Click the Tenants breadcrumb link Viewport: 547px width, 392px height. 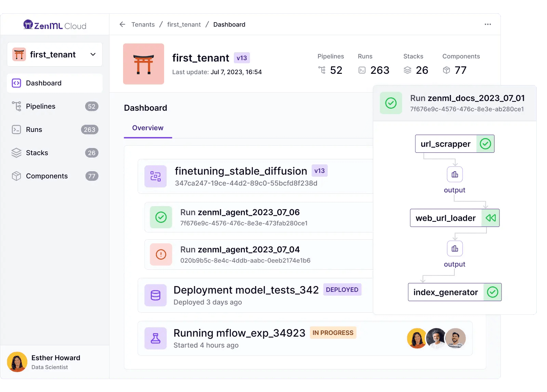click(143, 25)
